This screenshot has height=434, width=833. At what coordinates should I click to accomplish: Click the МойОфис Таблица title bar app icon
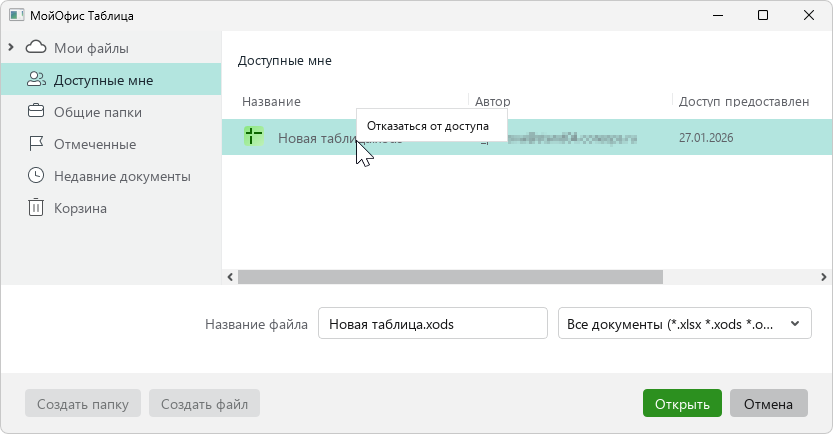pyautogui.click(x=16, y=15)
